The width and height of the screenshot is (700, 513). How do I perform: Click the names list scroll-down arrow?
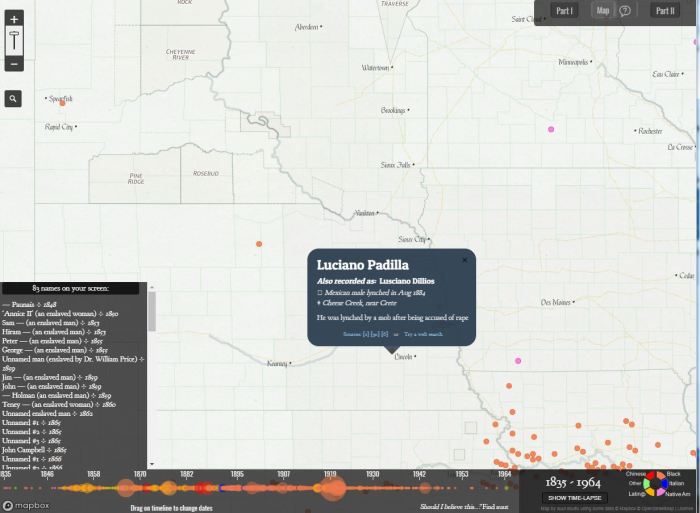pos(152,464)
